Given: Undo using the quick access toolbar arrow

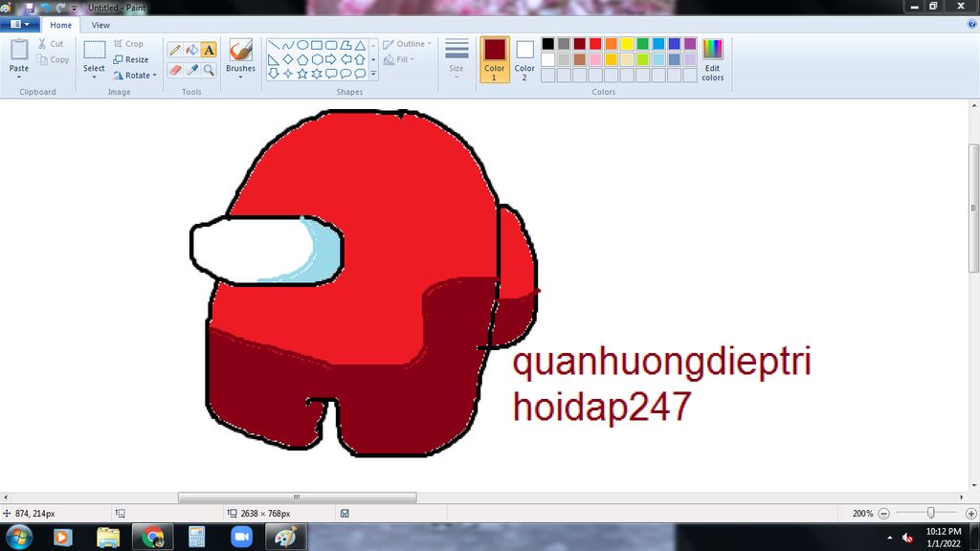Looking at the screenshot, I should pos(46,8).
